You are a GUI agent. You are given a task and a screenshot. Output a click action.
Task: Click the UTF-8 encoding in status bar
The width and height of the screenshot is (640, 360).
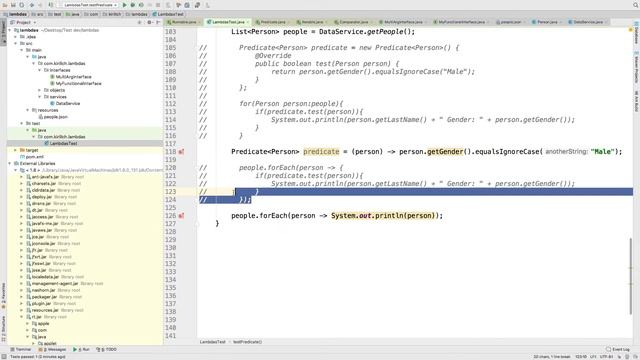point(607,357)
